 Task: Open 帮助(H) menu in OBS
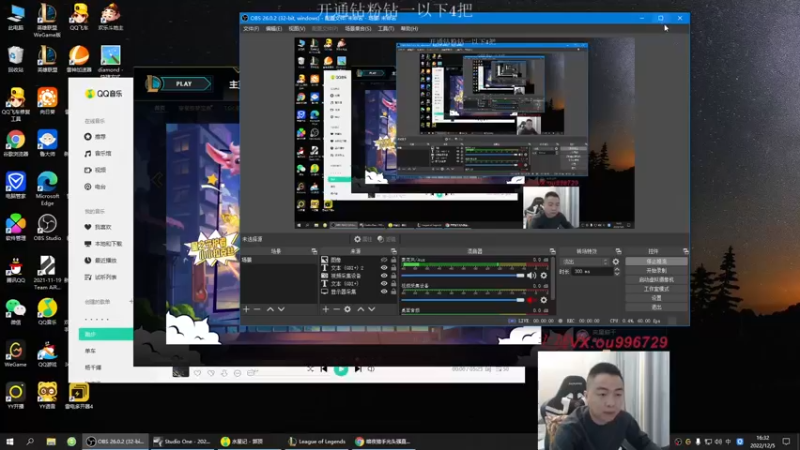pyautogui.click(x=409, y=29)
